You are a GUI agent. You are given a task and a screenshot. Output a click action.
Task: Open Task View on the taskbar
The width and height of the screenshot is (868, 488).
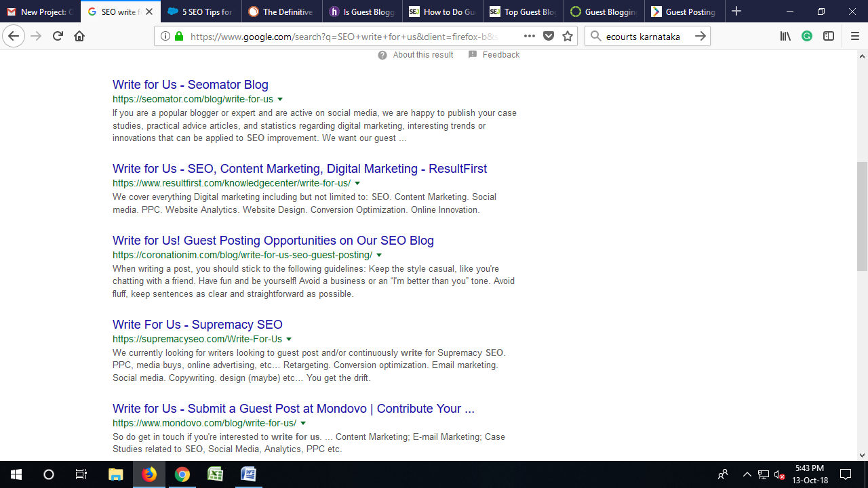[81, 474]
